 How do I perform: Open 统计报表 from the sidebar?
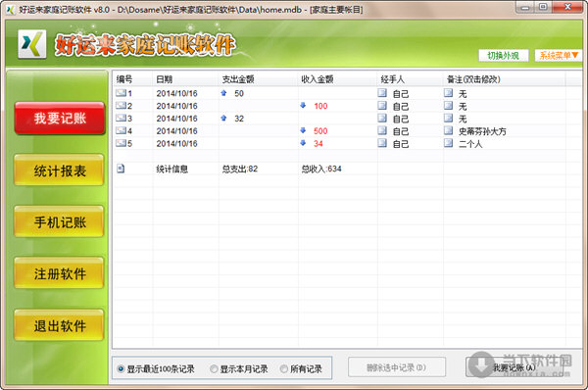[59, 171]
